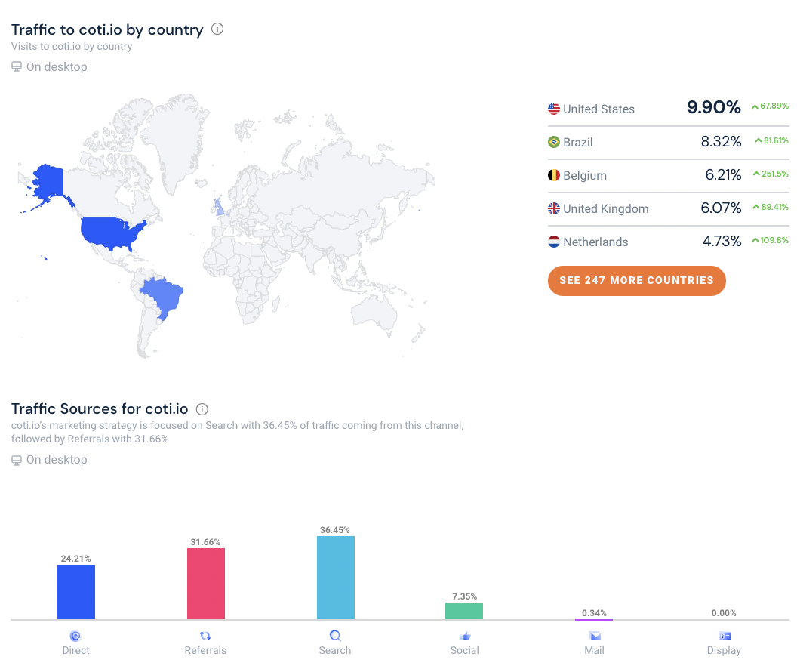The width and height of the screenshot is (797, 672).
Task: Open the Belgium country row
Action: click(585, 175)
